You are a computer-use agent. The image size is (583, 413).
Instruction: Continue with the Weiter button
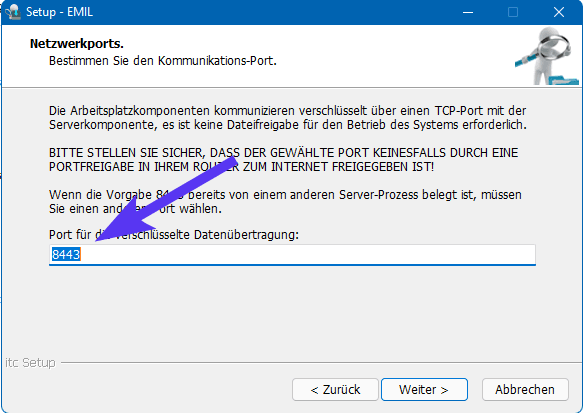point(424,390)
